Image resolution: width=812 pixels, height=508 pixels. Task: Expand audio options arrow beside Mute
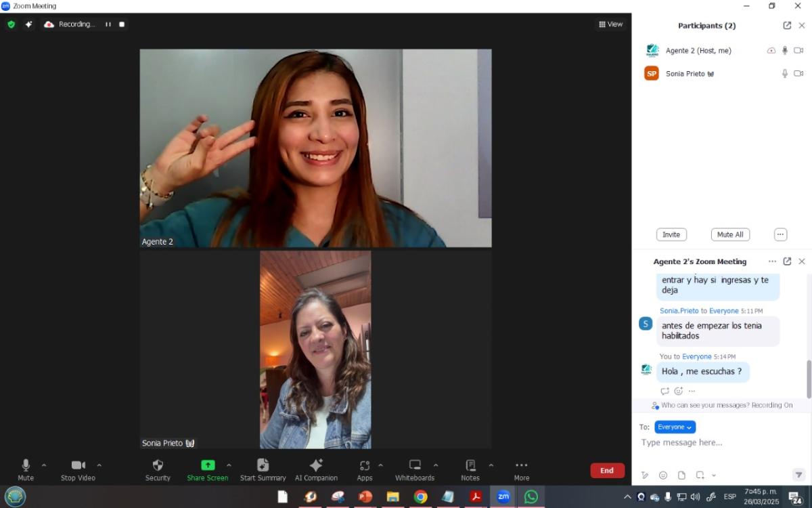point(45,465)
